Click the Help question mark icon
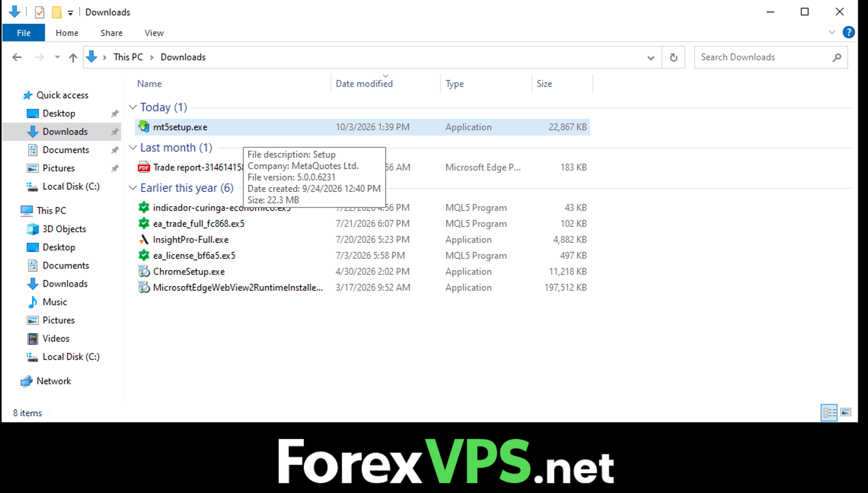The height and width of the screenshot is (493, 868). coord(849,32)
